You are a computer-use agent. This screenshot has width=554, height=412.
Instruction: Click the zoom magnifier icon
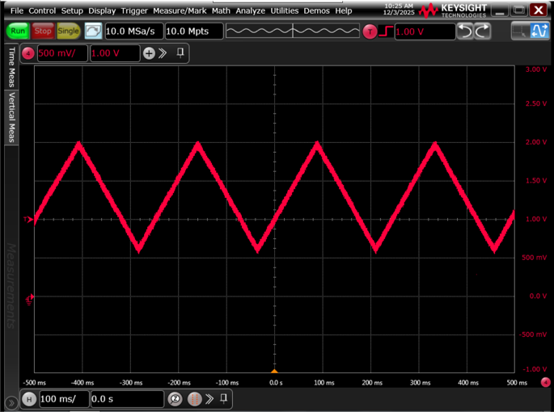[175, 399]
